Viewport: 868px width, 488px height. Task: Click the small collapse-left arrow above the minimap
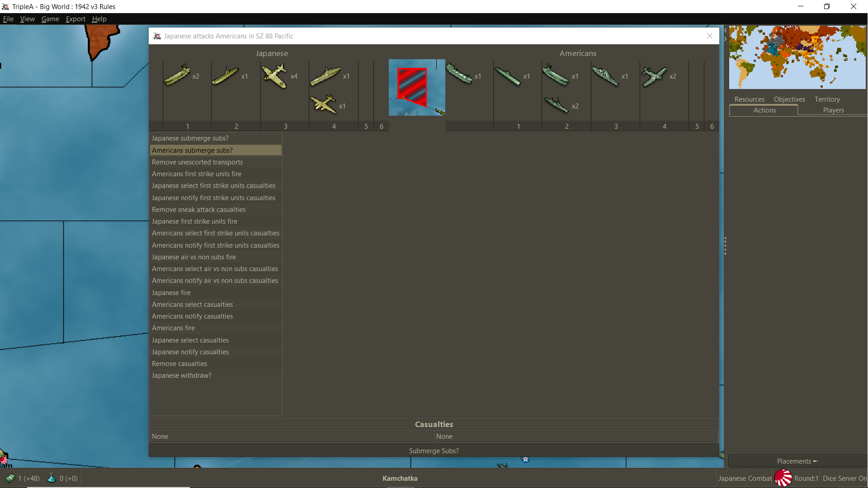pyautogui.click(x=725, y=30)
